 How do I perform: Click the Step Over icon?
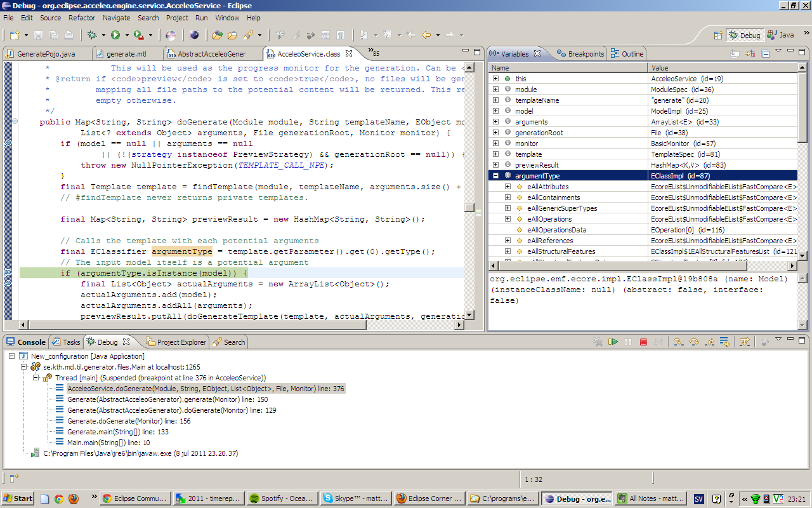pyautogui.click(x=694, y=342)
